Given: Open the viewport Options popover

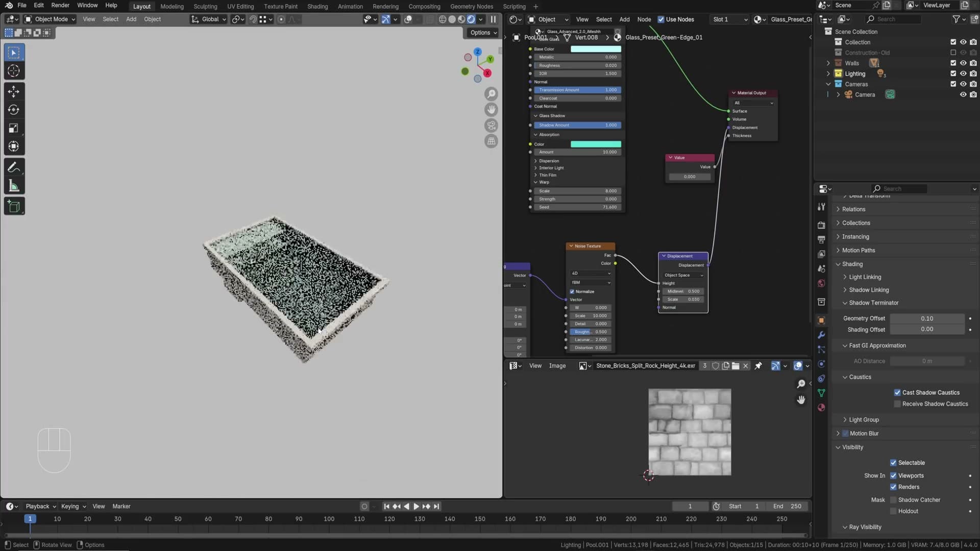Looking at the screenshot, I should pyautogui.click(x=483, y=33).
